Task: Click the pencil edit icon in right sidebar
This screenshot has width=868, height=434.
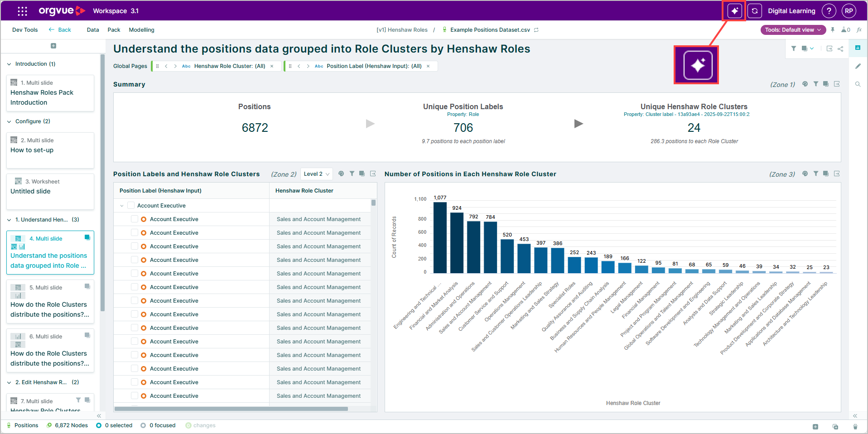Action: point(858,66)
